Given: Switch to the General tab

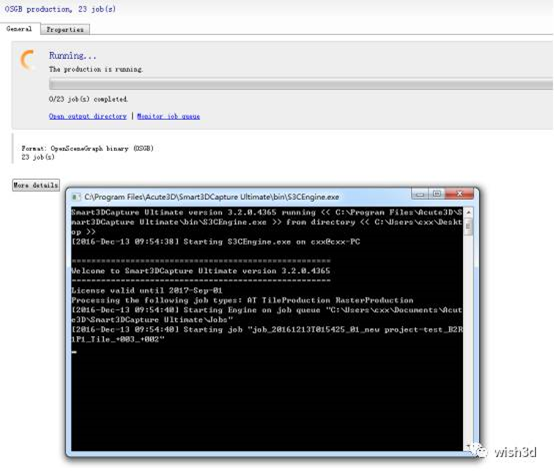Looking at the screenshot, I should click(19, 29).
